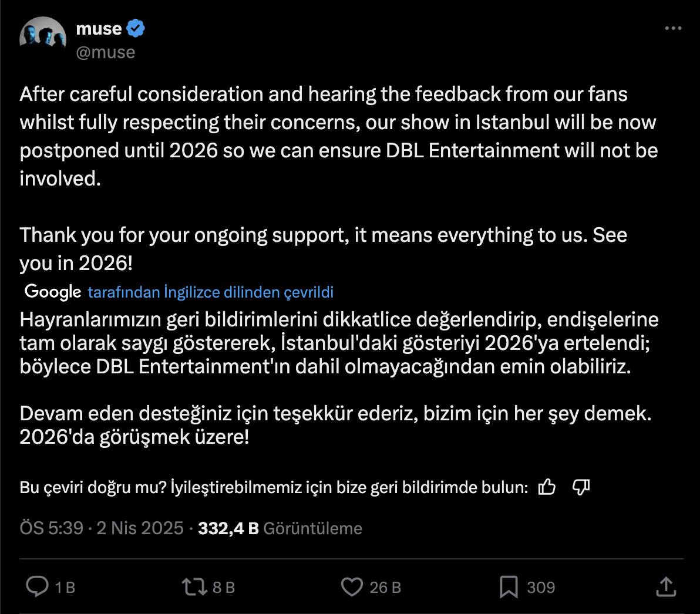Click the verified badge next to muse
The image size is (700, 614).
136,27
